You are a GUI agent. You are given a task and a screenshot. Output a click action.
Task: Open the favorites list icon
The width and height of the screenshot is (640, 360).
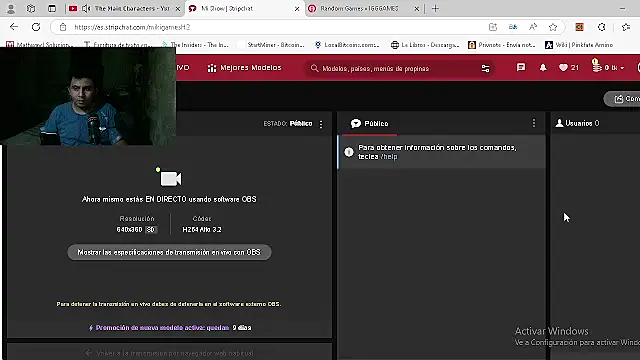coord(626,27)
